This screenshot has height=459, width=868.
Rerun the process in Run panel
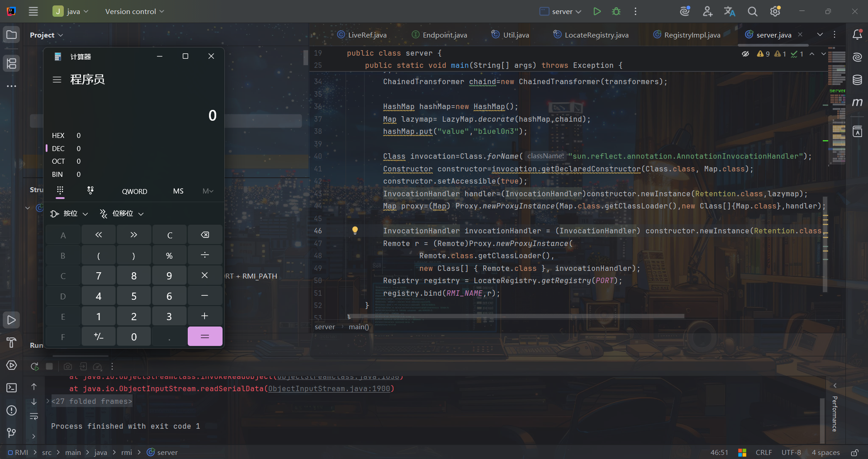point(34,366)
